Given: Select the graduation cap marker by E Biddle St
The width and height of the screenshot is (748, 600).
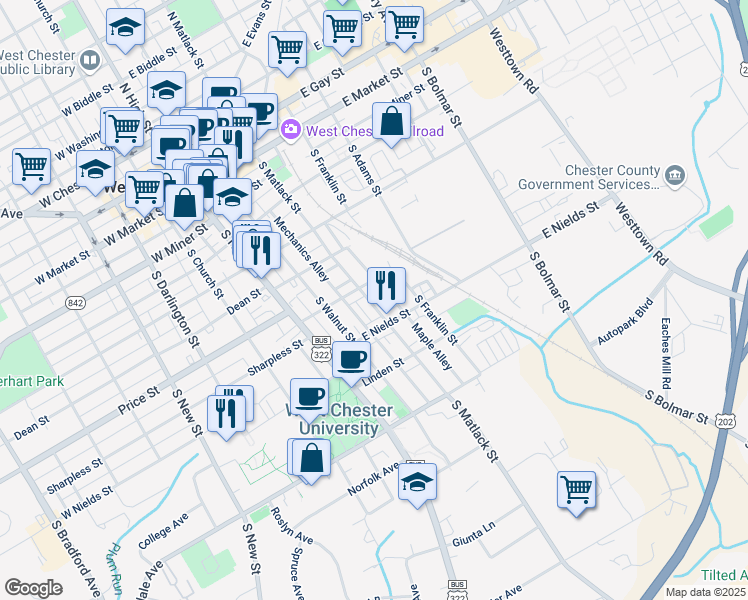Looking at the screenshot, I should click(x=166, y=93).
